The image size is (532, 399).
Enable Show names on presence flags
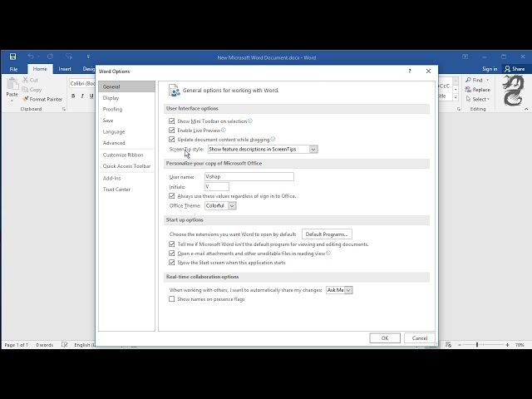172,299
